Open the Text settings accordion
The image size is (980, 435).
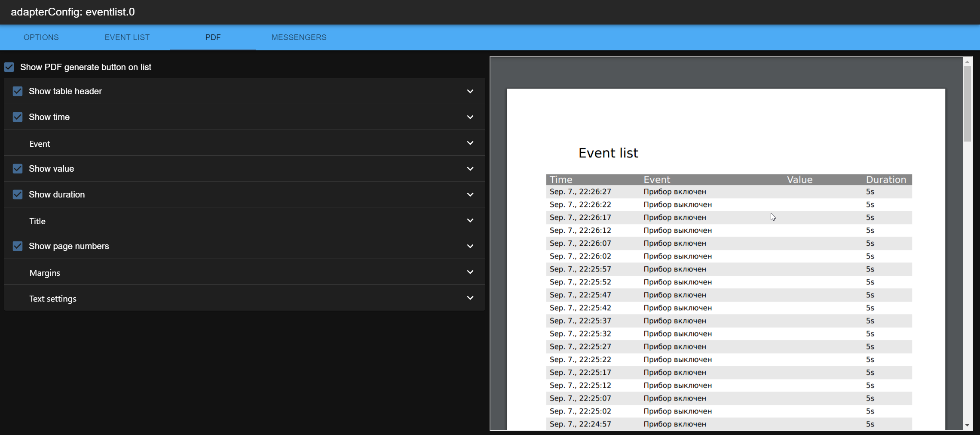[x=245, y=298]
